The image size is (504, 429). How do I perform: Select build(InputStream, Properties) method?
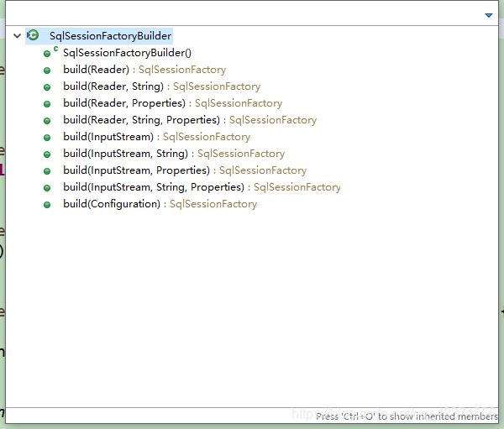[x=185, y=170]
